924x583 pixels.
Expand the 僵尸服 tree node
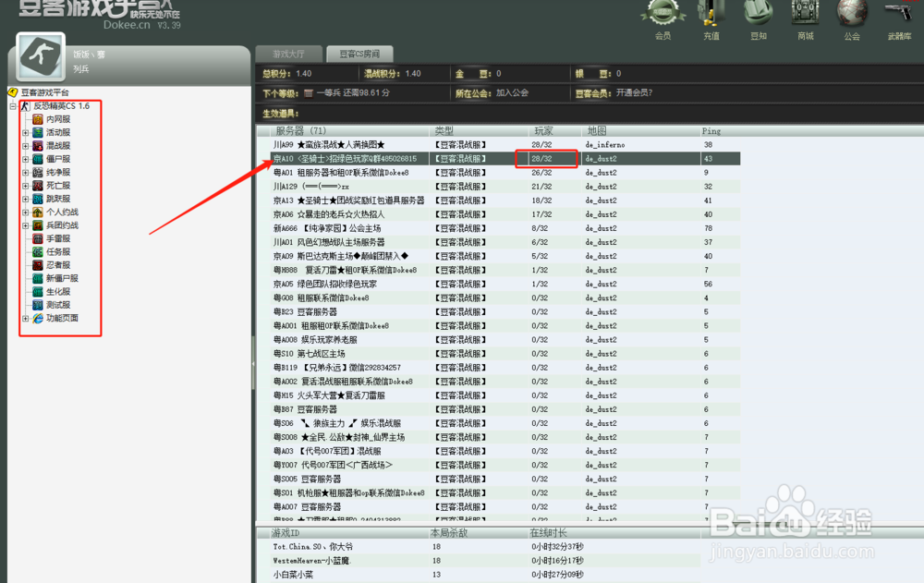coord(25,159)
